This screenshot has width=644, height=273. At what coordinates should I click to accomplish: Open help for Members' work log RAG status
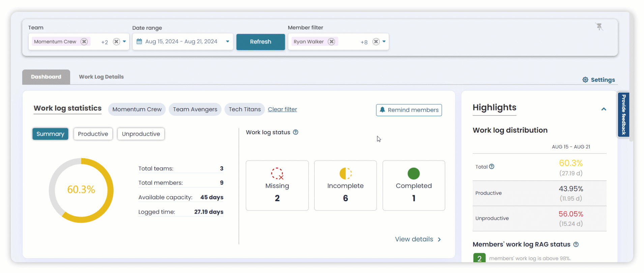576,244
